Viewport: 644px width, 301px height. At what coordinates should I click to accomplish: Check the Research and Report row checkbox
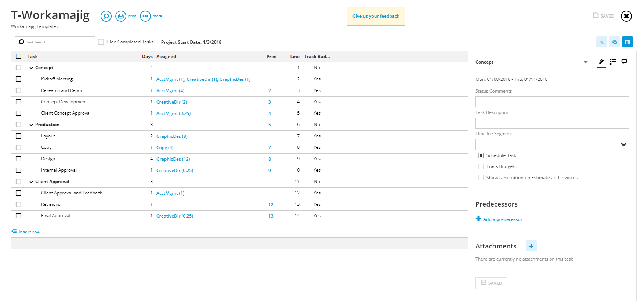[18, 90]
